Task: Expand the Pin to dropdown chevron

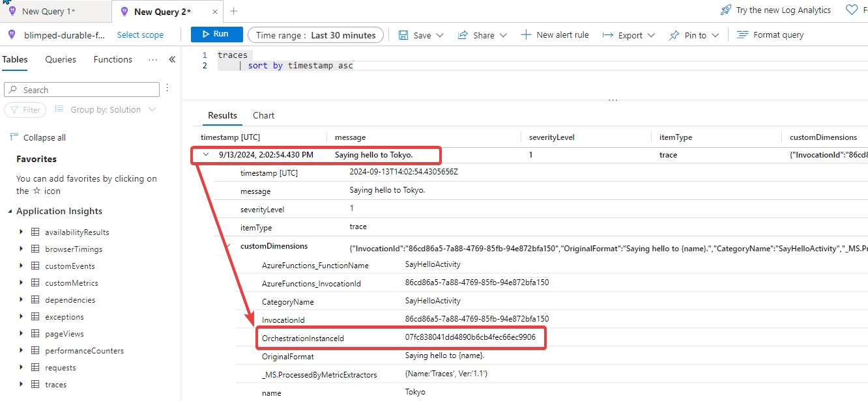Action: (x=715, y=35)
